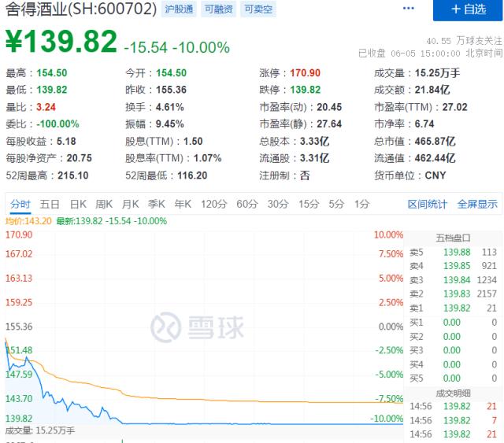Image resolution: width=504 pixels, height=443 pixels.
Task: Click the 卖3 row at 139.84
Action: click(453, 280)
